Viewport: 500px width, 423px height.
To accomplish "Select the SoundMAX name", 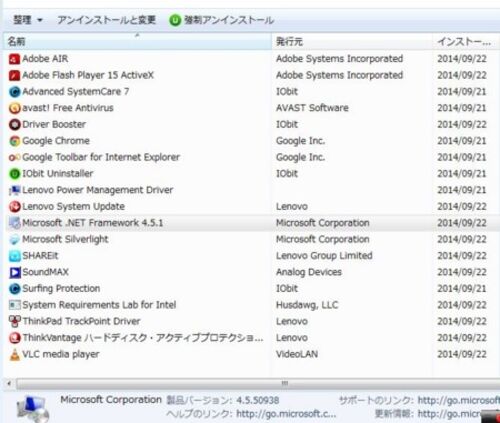I will click(x=45, y=272).
